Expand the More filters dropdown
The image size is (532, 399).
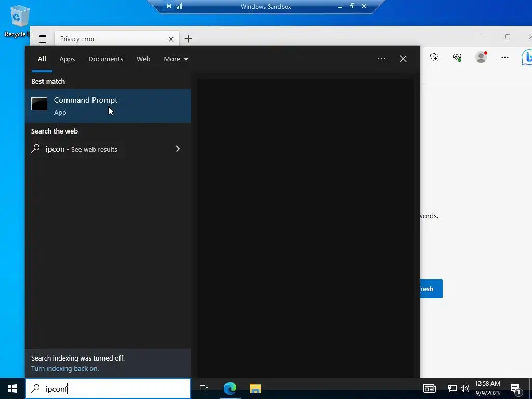tap(176, 59)
